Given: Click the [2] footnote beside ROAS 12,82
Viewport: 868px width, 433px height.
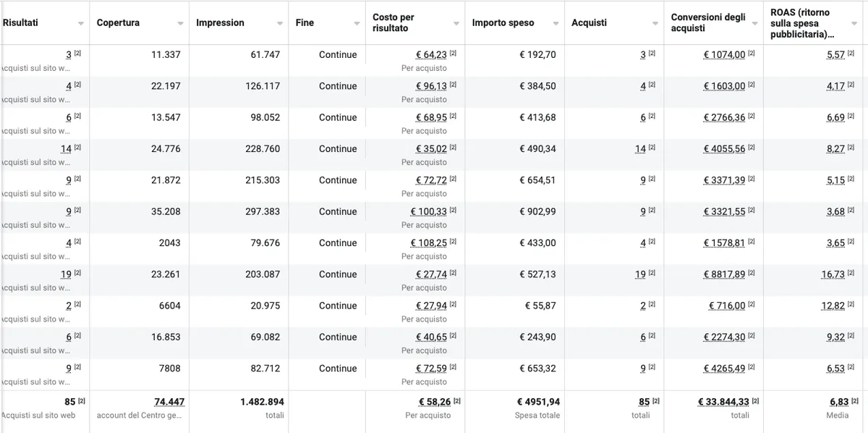Looking at the screenshot, I should [851, 305].
